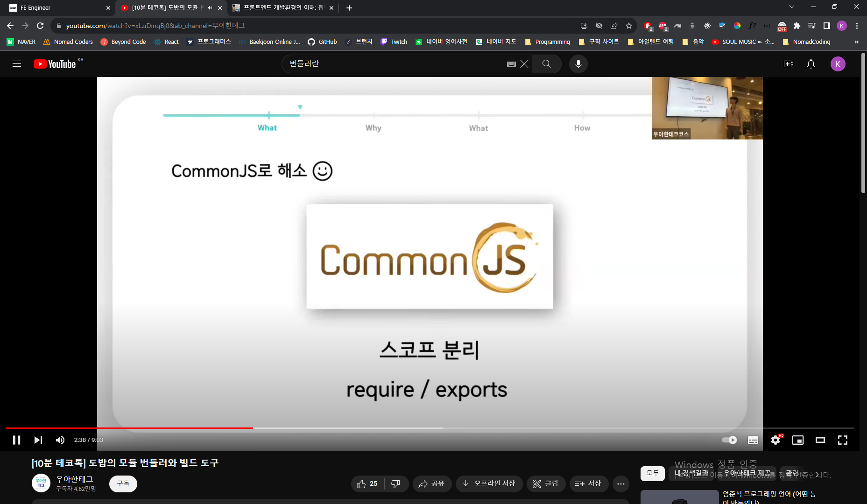867x504 pixels.
Task: Close the current YouTube browser tab
Action: point(220,8)
